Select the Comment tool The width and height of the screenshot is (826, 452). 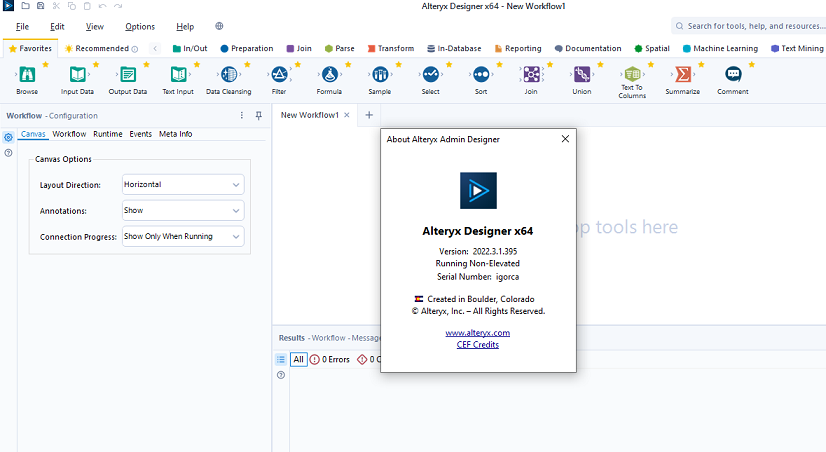coord(733,74)
